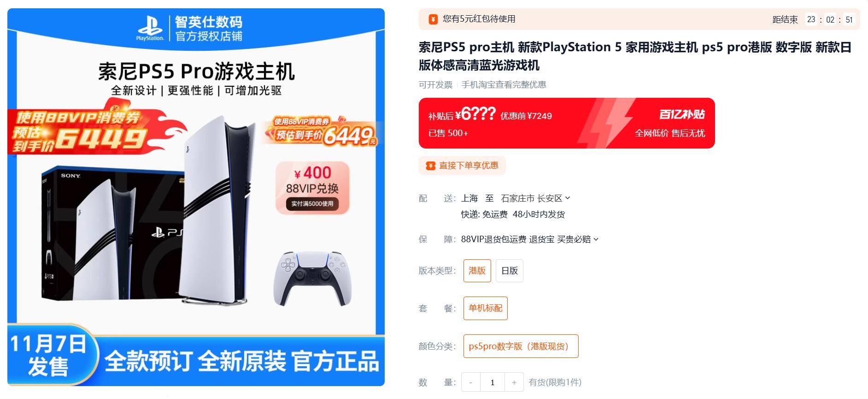This screenshot has width=868, height=399.
Task: Select ps5pro数字版（港版现货） color option
Action: 521,346
